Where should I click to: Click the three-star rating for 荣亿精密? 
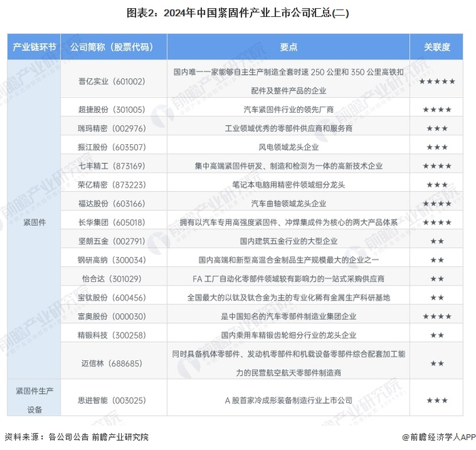tap(437, 185)
